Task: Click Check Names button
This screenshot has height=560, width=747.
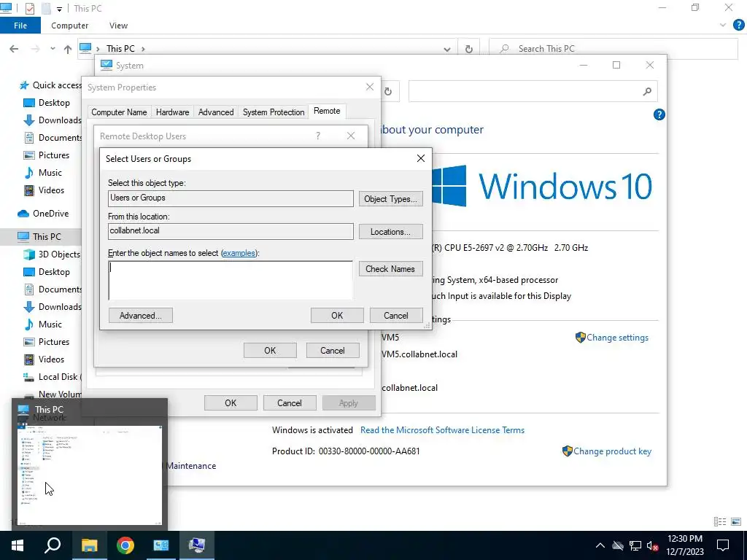Action: point(391,269)
